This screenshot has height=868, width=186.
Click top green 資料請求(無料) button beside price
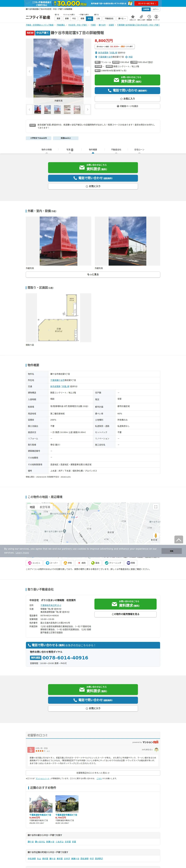(x=127, y=80)
